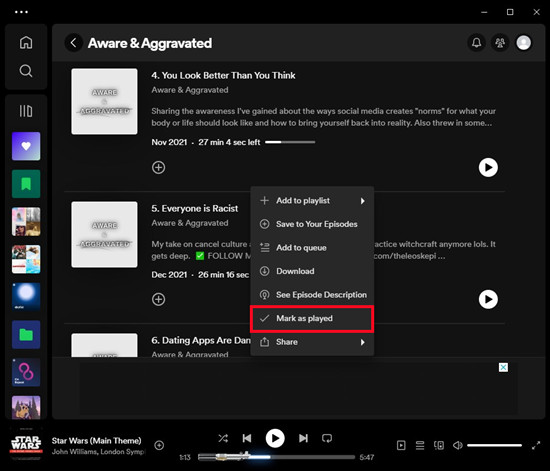Select Mark as played
This screenshot has width=550, height=471.
(x=312, y=318)
